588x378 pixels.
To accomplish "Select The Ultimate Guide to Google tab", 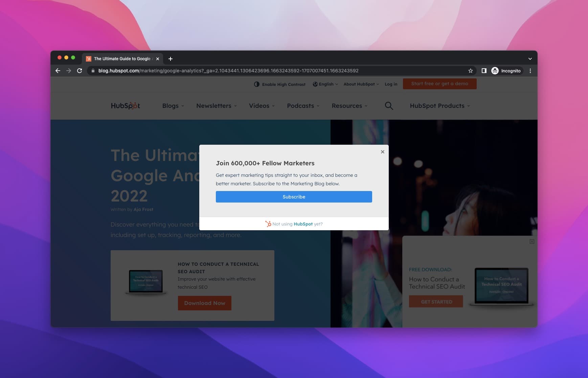I will click(122, 59).
